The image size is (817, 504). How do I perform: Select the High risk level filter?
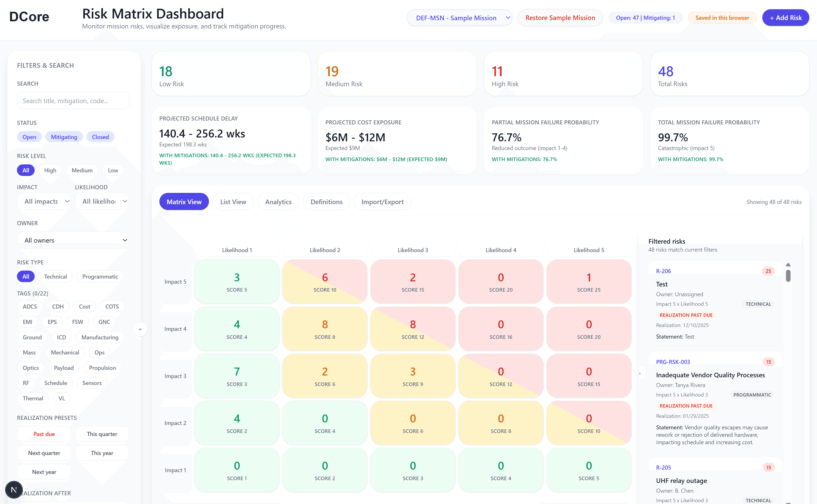tap(50, 170)
